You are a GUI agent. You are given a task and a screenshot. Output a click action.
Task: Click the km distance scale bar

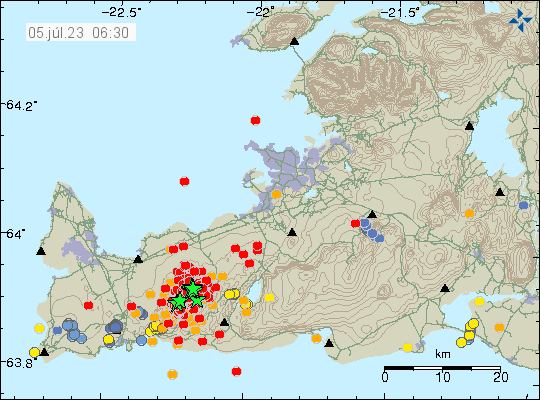tap(442, 368)
